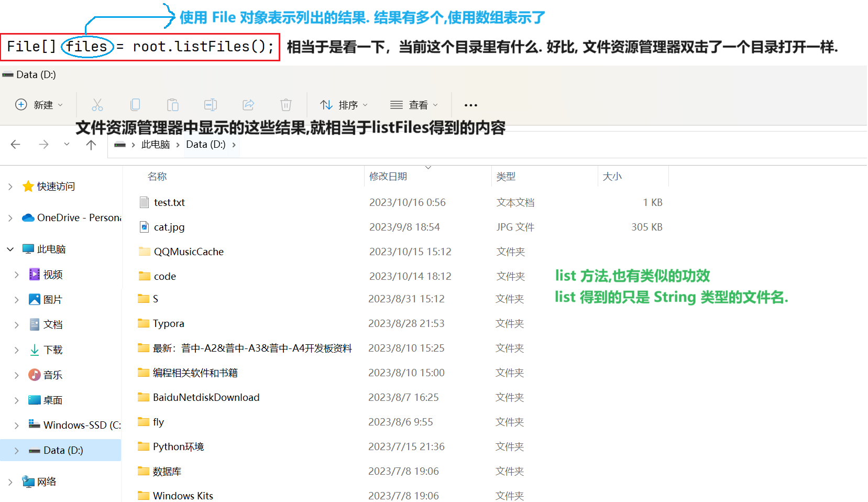868x502 pixels.
Task: Click the Paste clipboard icon
Action: pyautogui.click(x=173, y=105)
